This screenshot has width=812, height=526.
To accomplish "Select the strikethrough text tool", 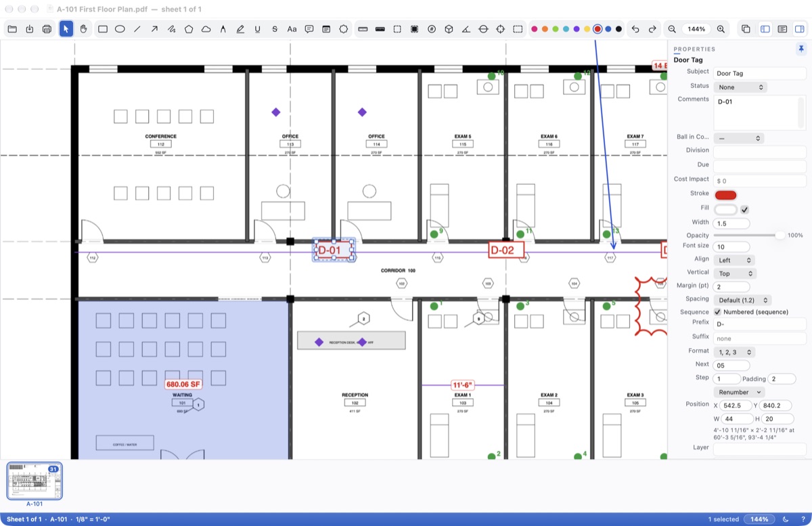I will [275, 29].
